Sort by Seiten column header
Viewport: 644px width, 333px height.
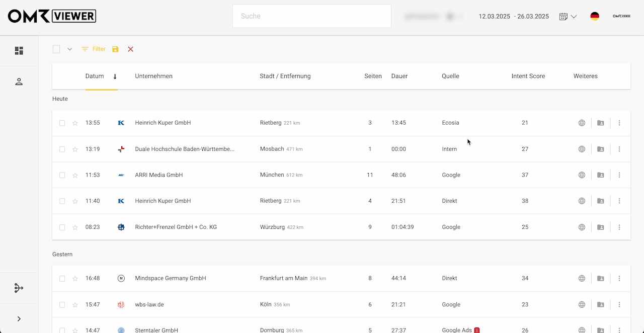[373, 76]
